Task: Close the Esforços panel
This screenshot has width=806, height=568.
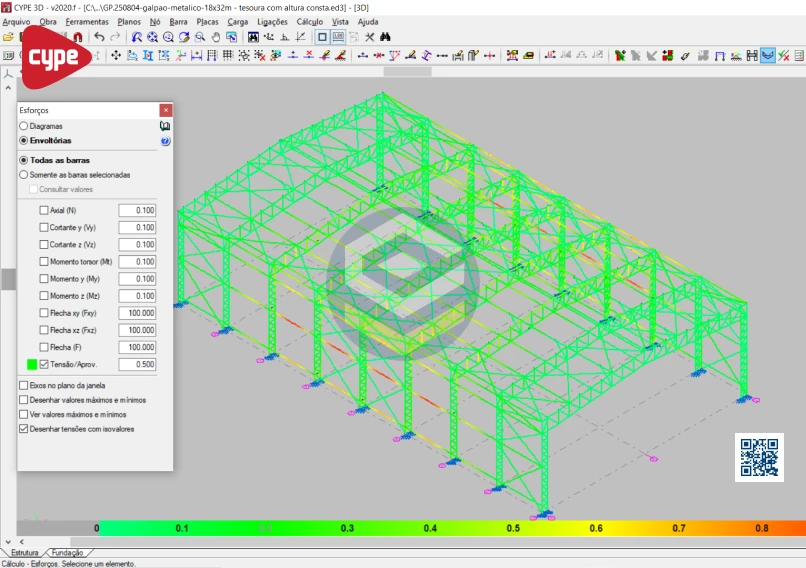Action: [x=165, y=110]
